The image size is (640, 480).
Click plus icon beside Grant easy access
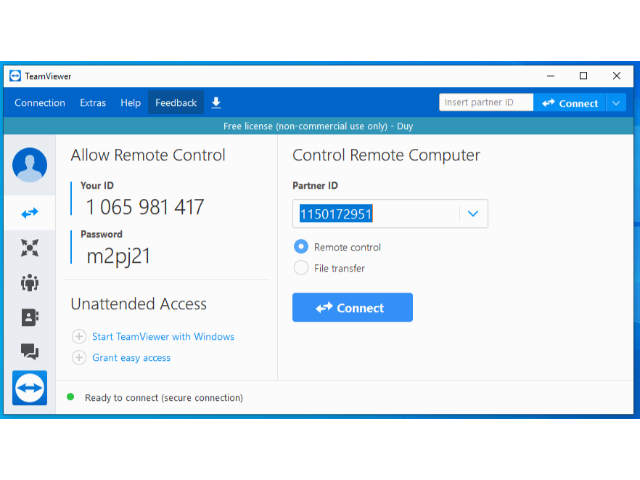coord(79,358)
